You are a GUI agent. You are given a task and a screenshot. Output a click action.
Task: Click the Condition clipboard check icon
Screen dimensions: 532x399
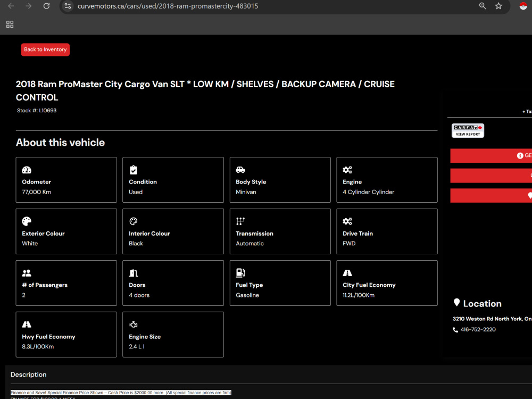pos(134,170)
